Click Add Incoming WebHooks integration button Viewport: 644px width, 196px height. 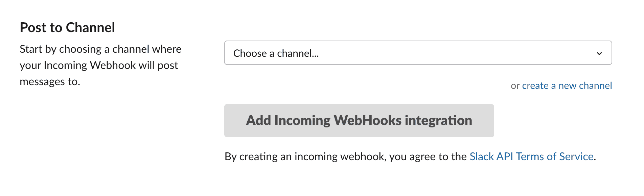click(359, 121)
